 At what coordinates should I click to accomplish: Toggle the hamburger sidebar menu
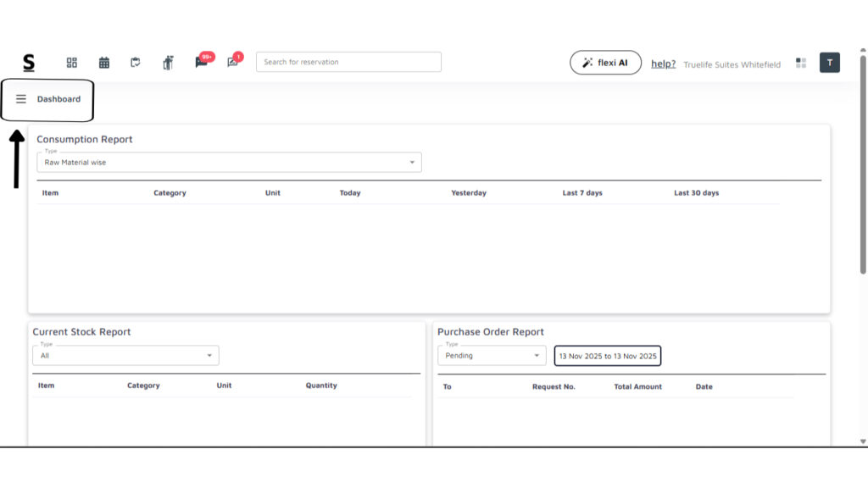(x=21, y=99)
